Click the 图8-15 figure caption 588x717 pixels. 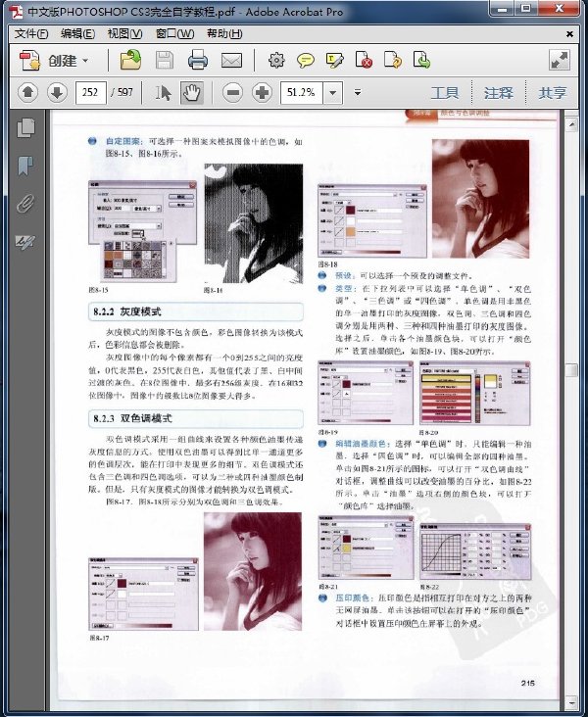(x=98, y=290)
